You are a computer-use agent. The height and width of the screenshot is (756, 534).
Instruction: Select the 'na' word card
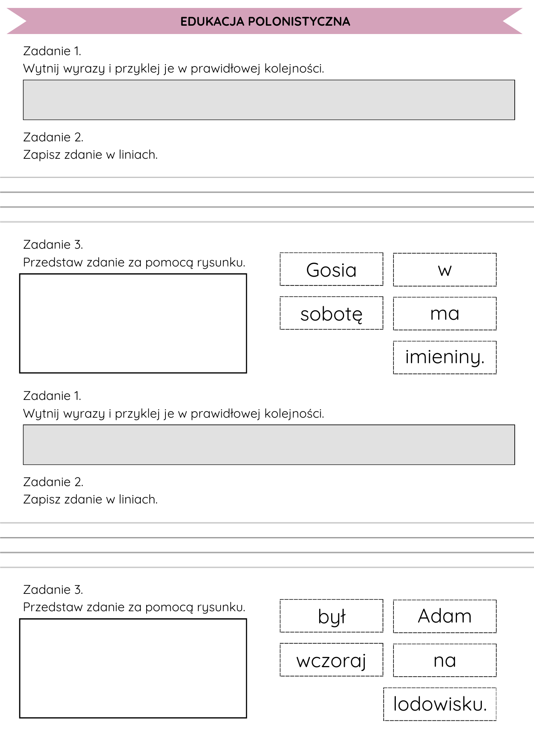pyautogui.click(x=444, y=660)
